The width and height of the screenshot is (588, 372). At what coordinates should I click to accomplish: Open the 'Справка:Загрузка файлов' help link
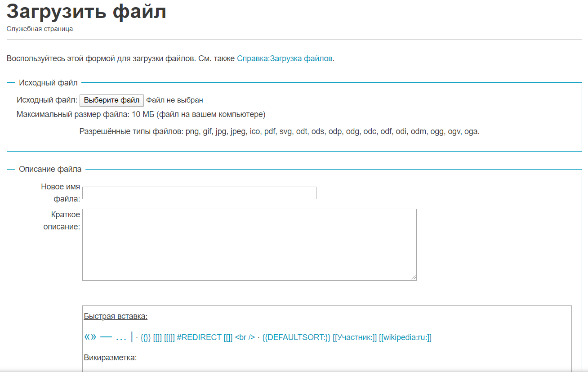point(285,58)
